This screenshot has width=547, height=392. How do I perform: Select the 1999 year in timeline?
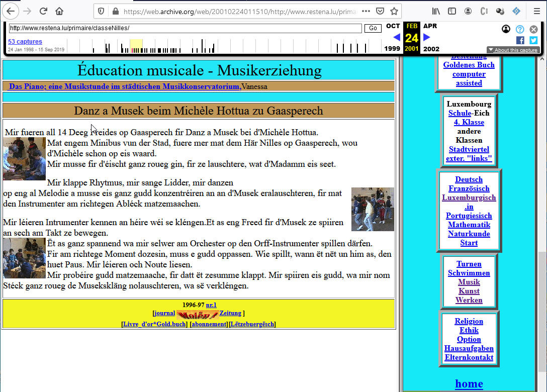392,49
